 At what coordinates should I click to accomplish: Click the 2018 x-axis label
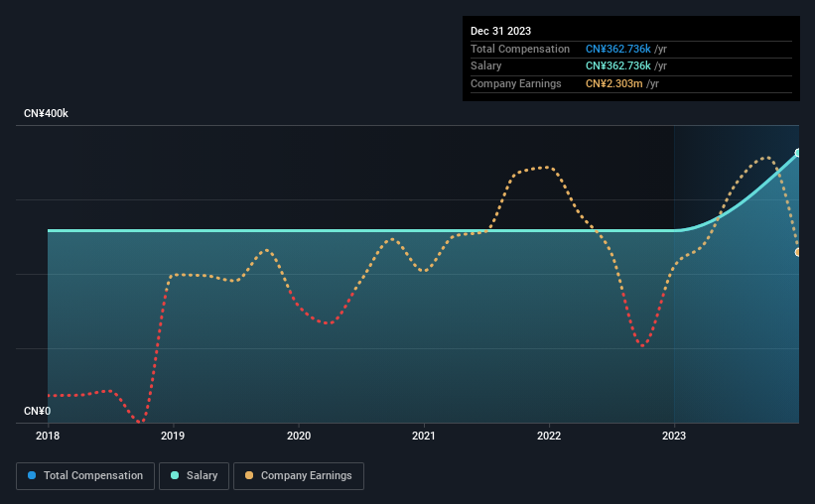click(48, 436)
